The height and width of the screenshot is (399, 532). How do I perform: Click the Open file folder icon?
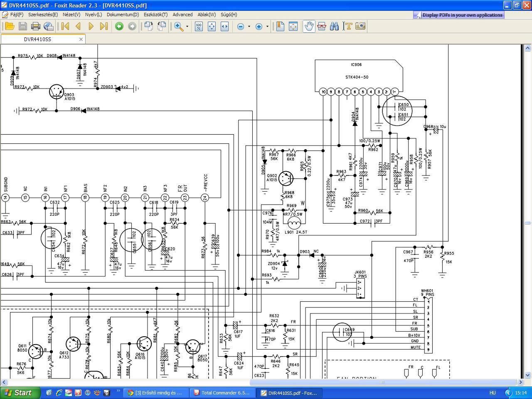tap(10, 26)
